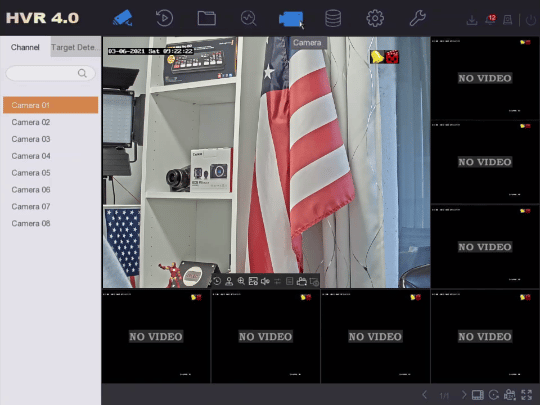The image size is (540, 405).
Task: Click the alarm siren icon in top bar
Action: (x=507, y=20)
